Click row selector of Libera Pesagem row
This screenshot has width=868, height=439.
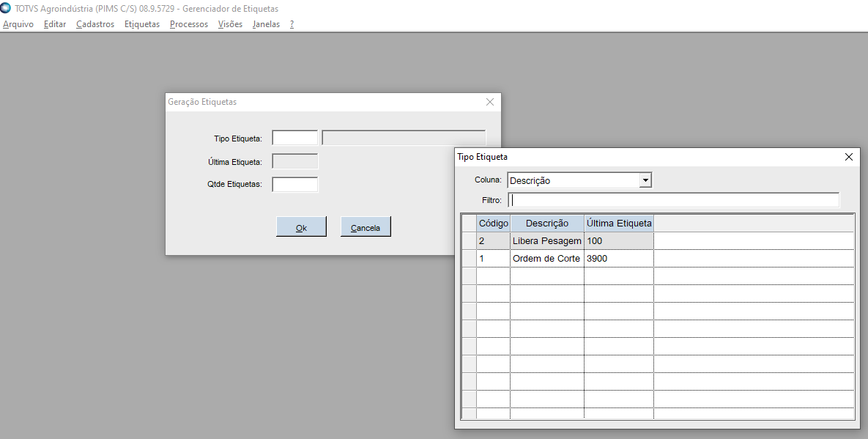(x=470, y=241)
